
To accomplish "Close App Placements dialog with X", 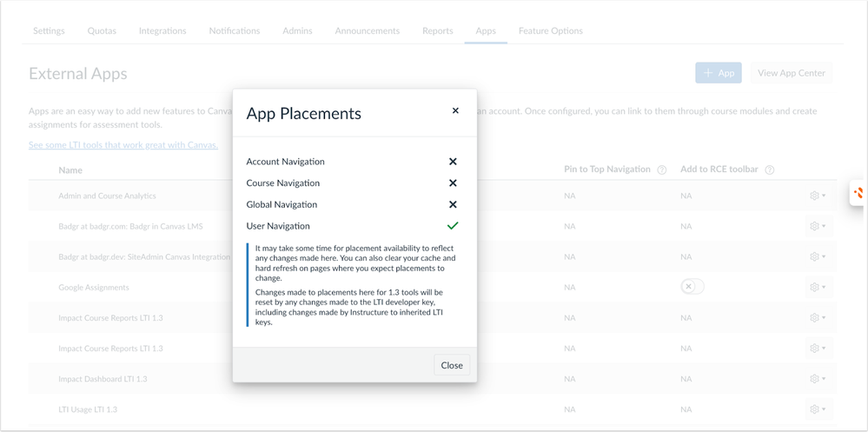I will pos(455,111).
